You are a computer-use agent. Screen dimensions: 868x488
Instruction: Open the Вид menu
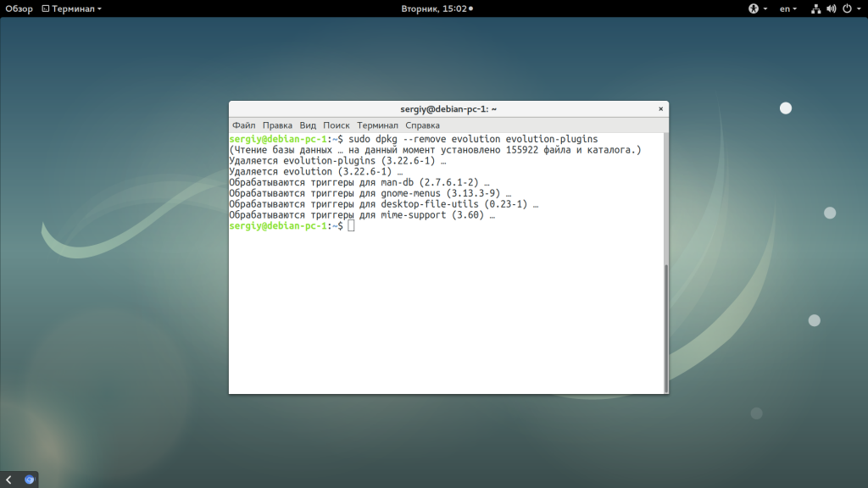308,125
